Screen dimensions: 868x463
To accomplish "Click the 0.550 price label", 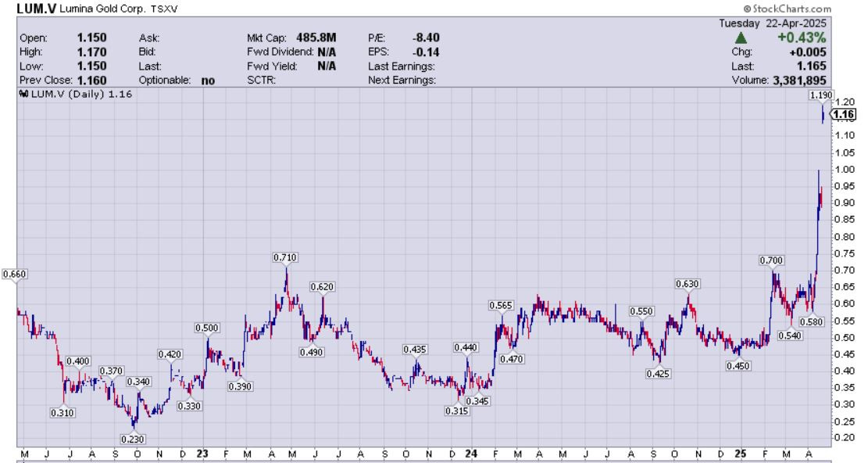I will pos(641,312).
